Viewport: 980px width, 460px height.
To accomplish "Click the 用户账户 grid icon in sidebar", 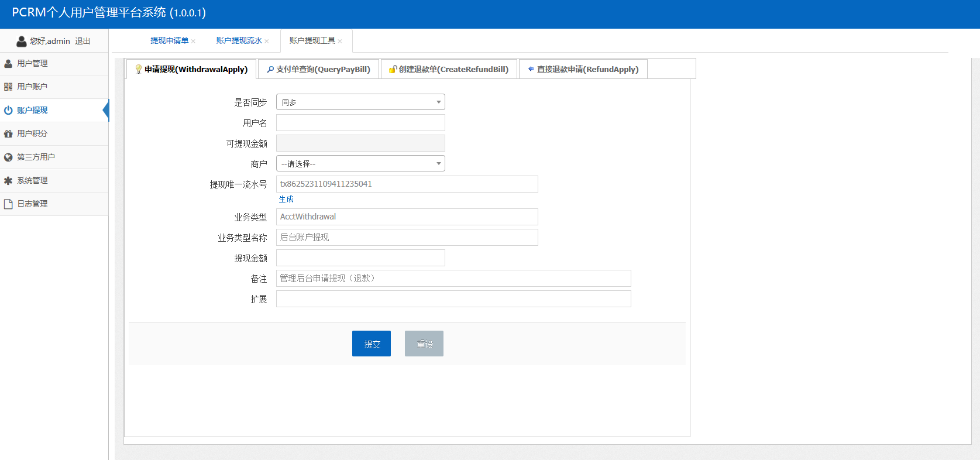I will click(8, 87).
